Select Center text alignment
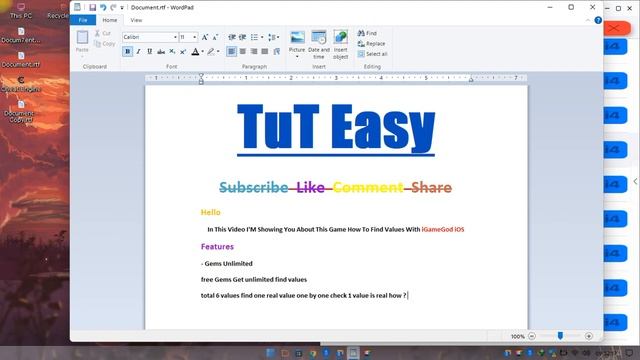This screenshot has height=360, width=640. click(243, 51)
